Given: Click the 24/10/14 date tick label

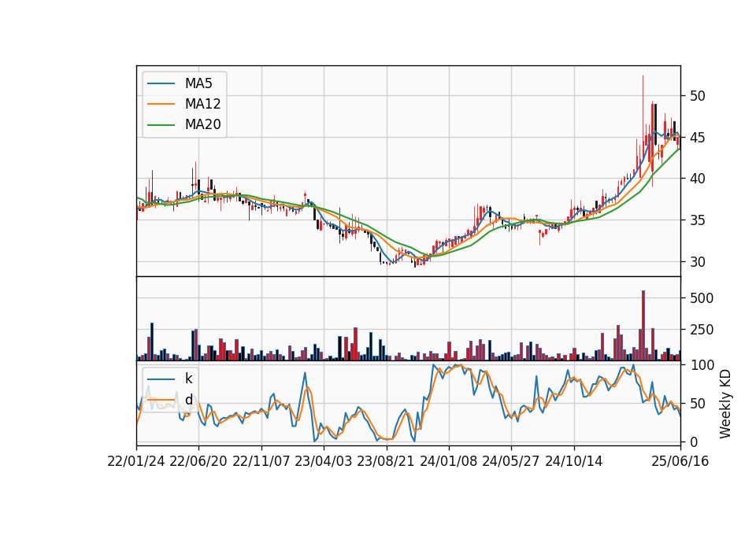Looking at the screenshot, I should point(574,461).
